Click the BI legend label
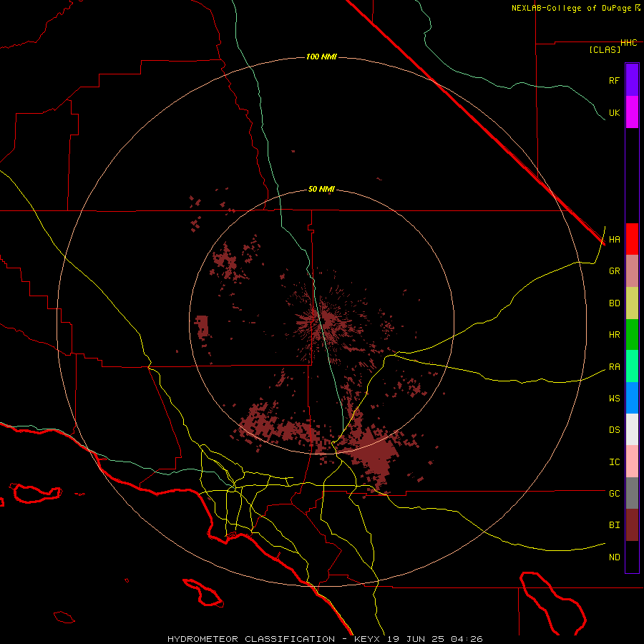The width and height of the screenshot is (644, 644). click(x=614, y=525)
